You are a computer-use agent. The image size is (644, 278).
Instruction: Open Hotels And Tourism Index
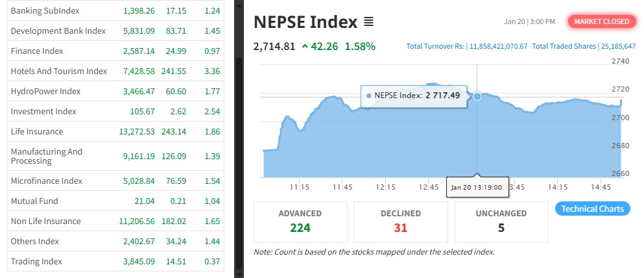coord(58,71)
